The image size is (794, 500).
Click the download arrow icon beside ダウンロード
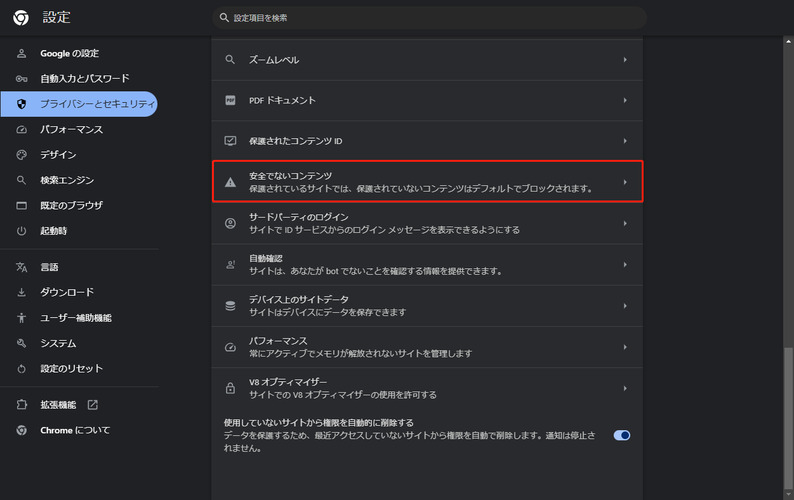pos(21,292)
